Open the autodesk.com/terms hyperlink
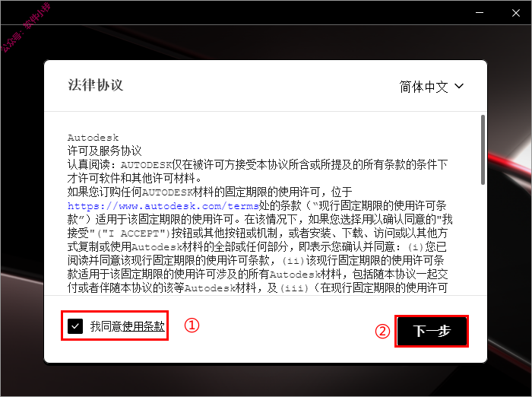Viewport: 532px width, 397px height. coord(163,206)
